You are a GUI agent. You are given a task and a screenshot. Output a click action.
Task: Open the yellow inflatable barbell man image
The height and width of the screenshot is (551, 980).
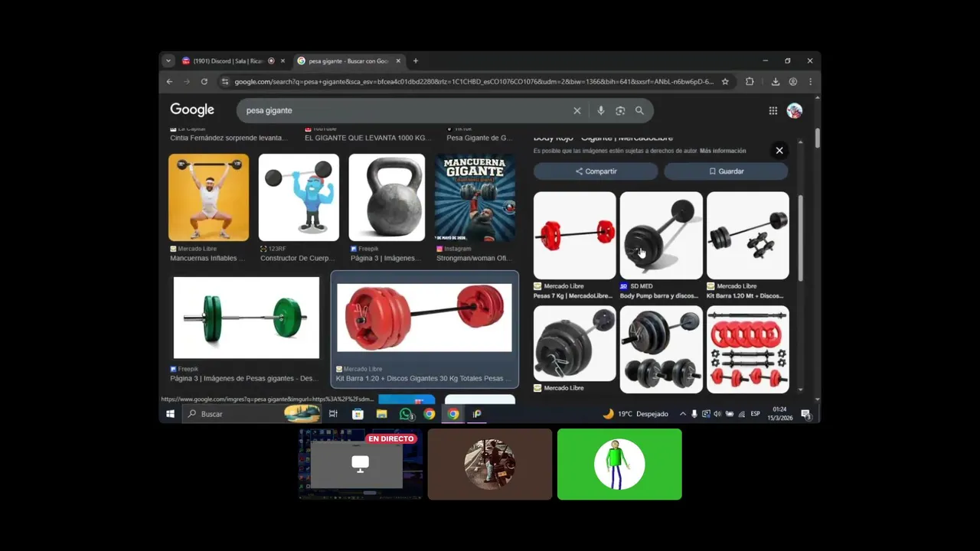[208, 197]
